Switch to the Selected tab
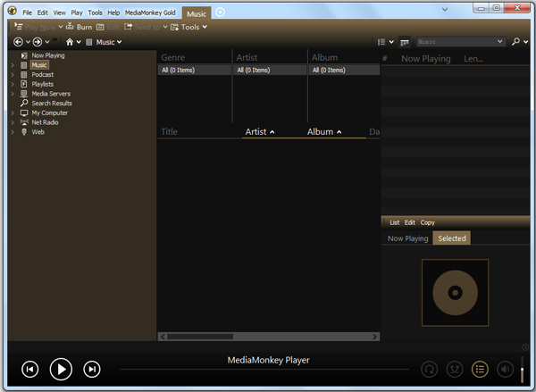 [x=451, y=238]
